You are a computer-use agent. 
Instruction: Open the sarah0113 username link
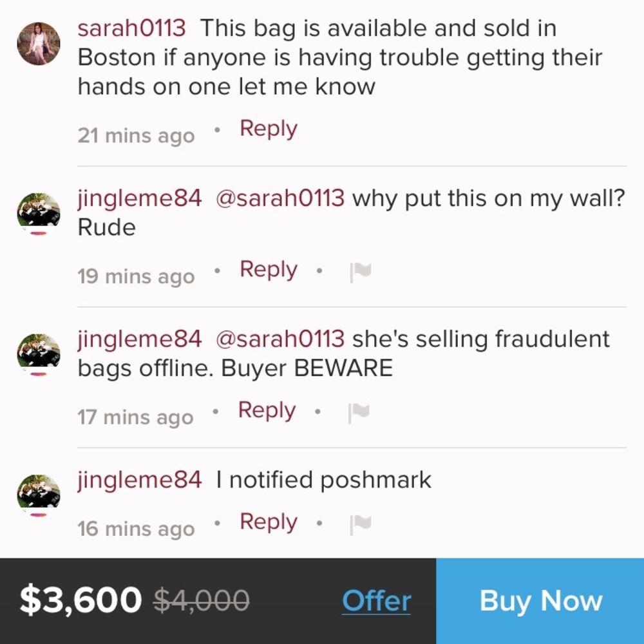click(131, 28)
